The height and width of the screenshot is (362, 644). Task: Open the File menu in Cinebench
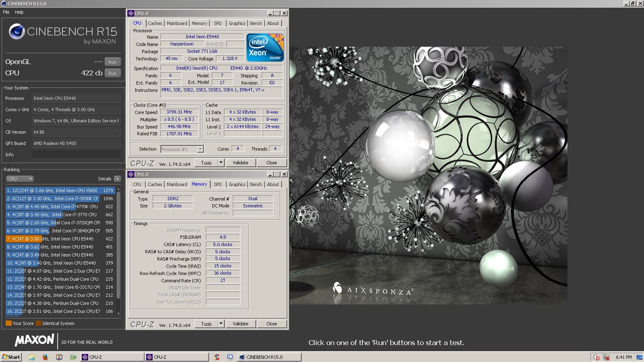6,12
